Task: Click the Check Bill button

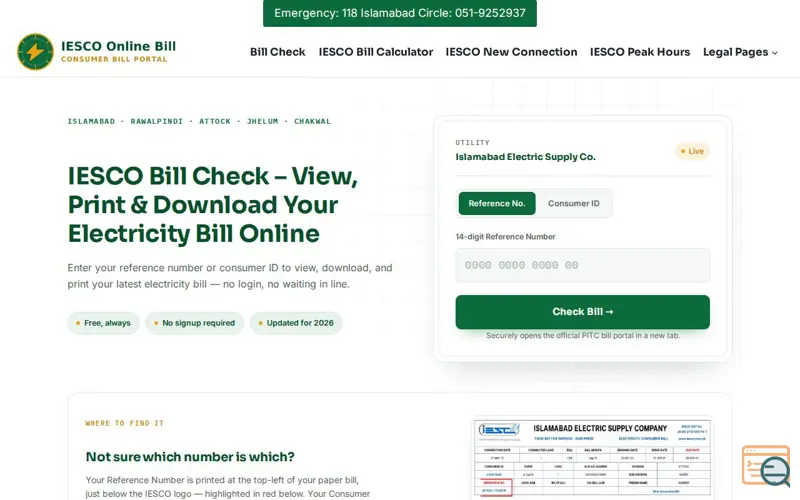Action: tap(582, 312)
